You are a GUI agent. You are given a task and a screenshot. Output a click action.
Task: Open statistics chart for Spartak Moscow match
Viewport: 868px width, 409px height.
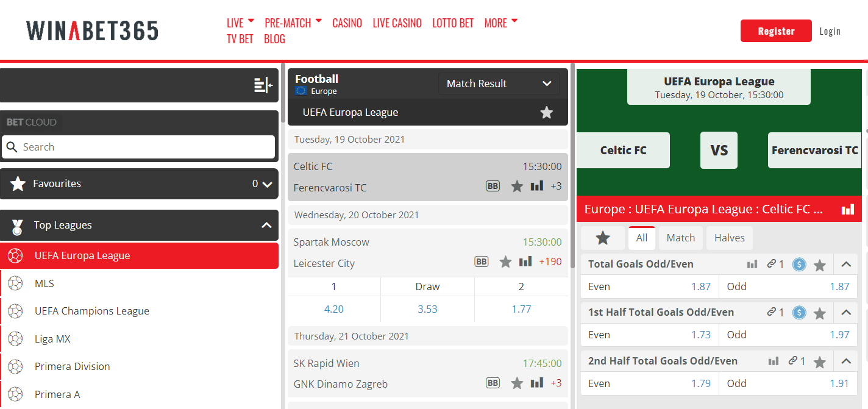click(525, 261)
